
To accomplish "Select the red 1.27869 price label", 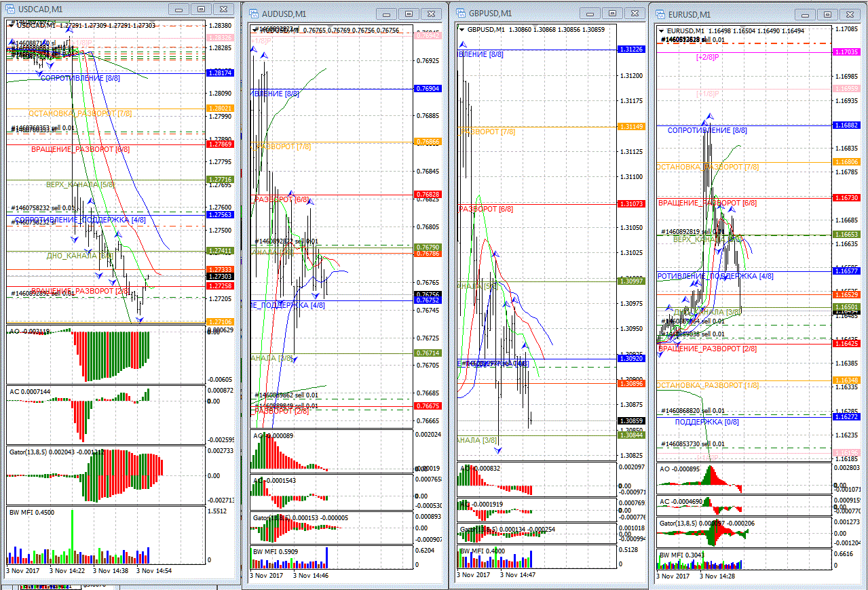I will coord(221,144).
